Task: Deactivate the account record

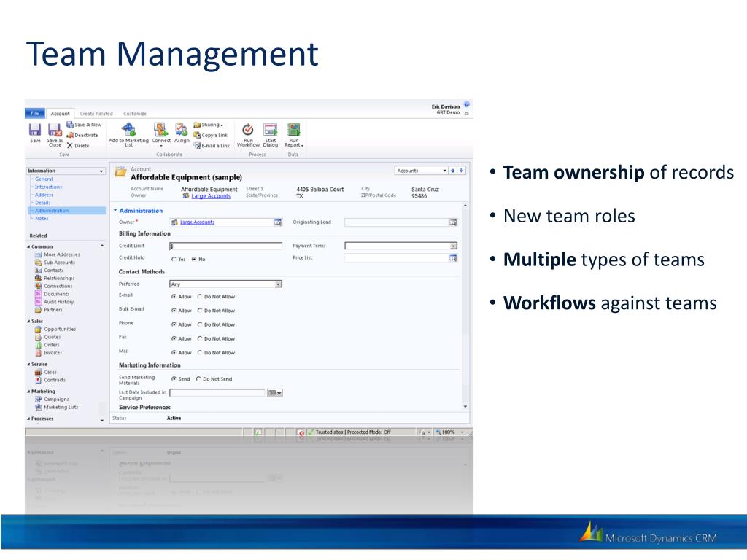Action: tap(82, 135)
